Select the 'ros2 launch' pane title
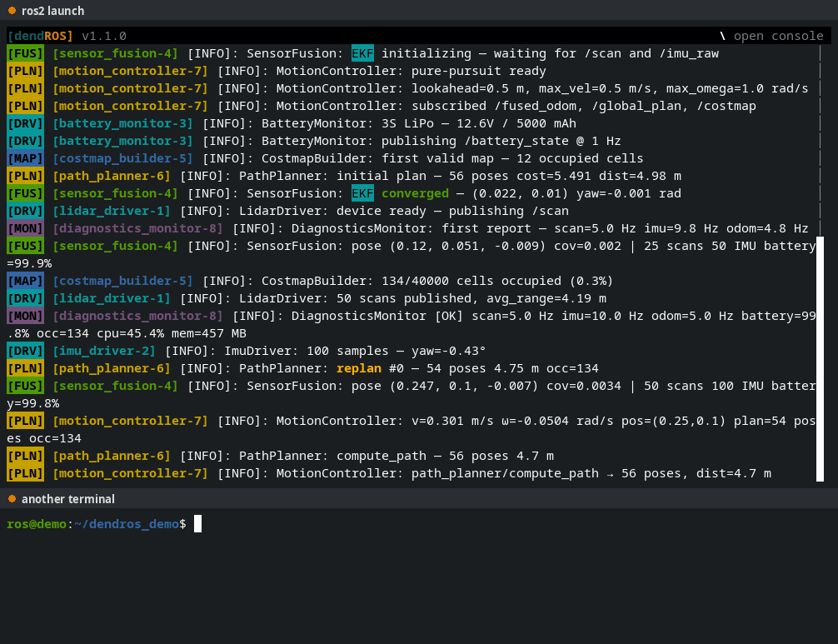This screenshot has height=644, width=838. [x=53, y=11]
